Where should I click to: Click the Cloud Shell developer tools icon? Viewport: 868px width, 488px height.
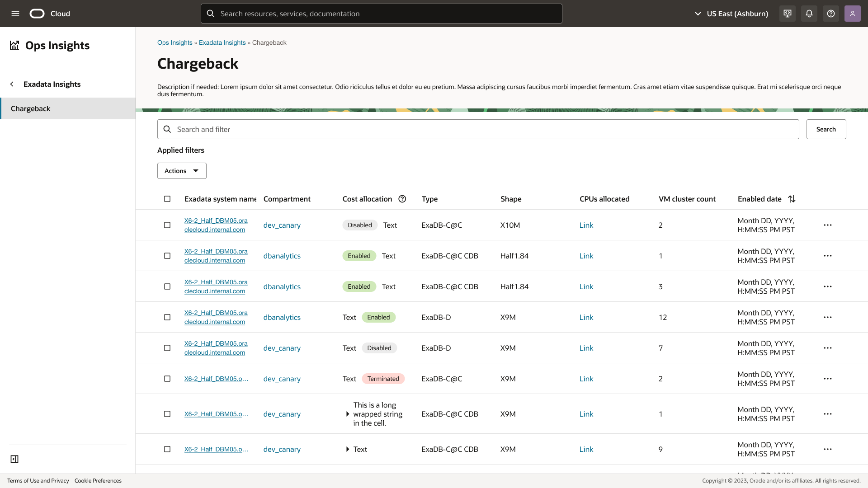pyautogui.click(x=788, y=14)
